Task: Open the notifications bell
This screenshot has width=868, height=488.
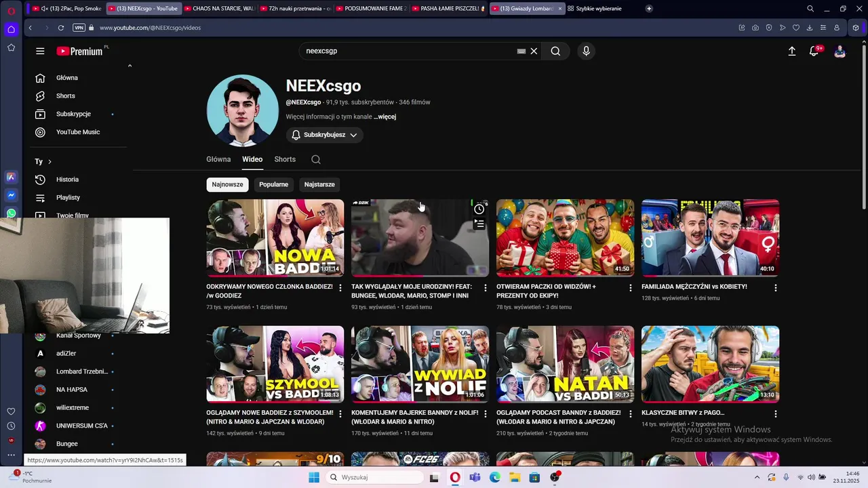Action: click(814, 51)
